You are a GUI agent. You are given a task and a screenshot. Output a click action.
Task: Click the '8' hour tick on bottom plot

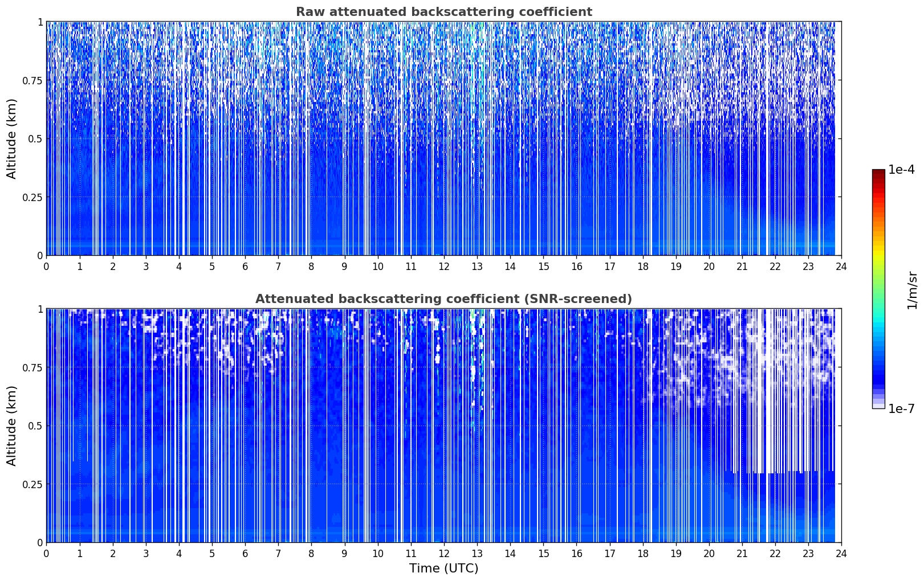(x=311, y=553)
